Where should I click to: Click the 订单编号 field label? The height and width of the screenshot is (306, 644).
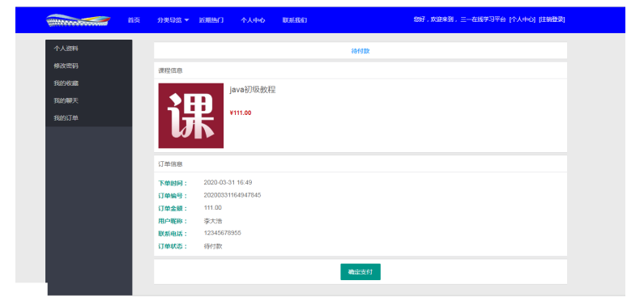click(x=173, y=196)
